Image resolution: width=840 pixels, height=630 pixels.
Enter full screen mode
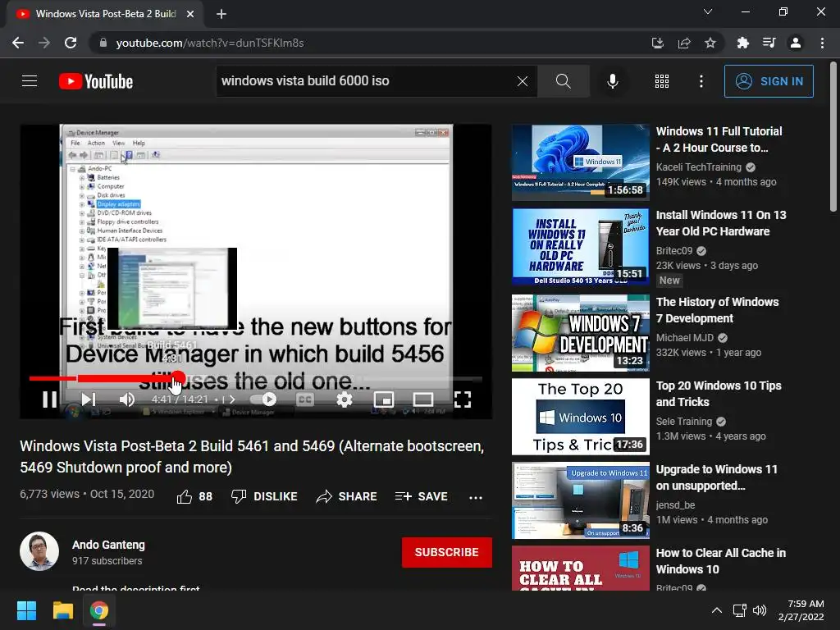(463, 399)
